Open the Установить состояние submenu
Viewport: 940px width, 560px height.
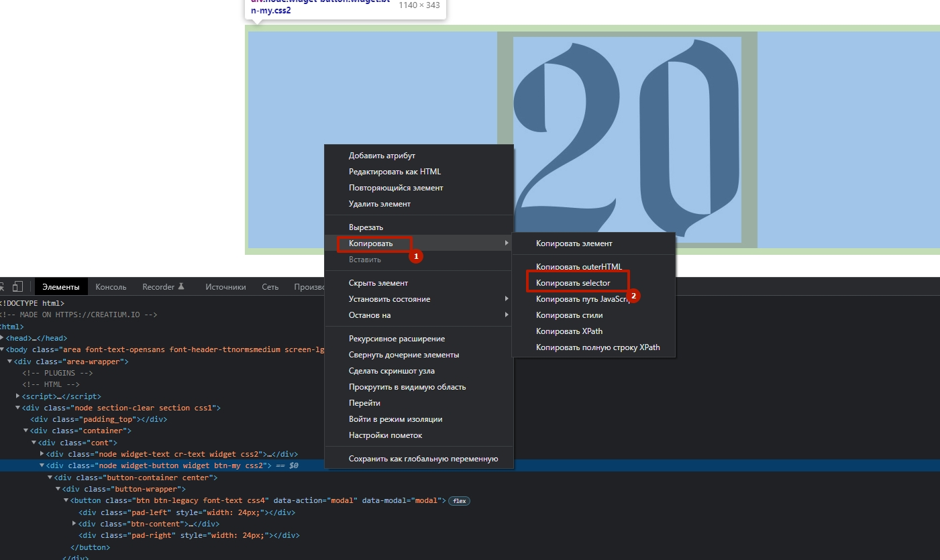(419, 299)
